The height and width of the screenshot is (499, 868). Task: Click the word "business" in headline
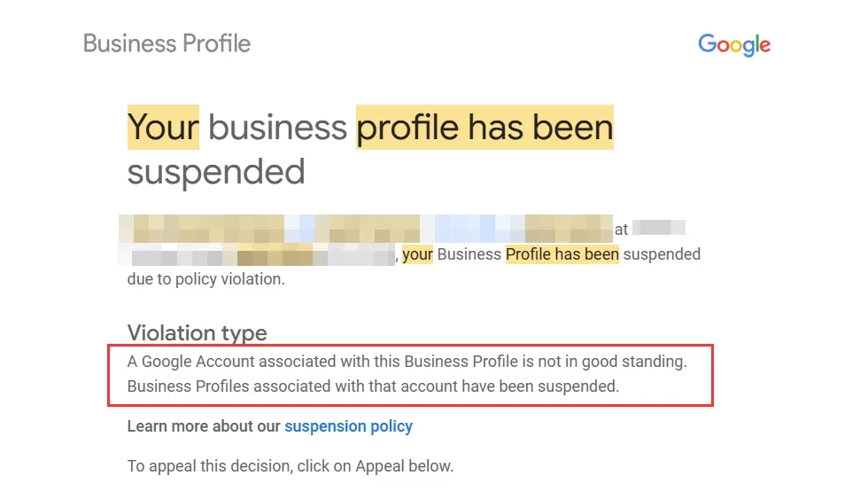(x=277, y=128)
